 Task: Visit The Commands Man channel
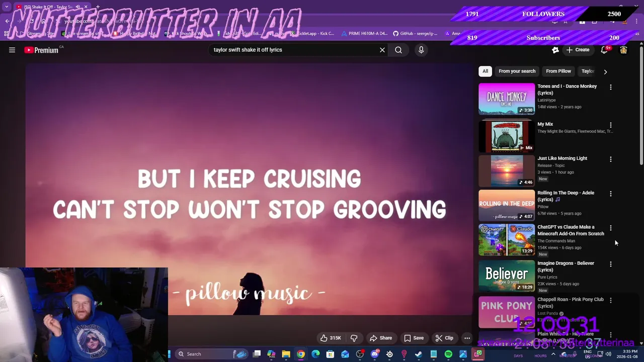(556, 241)
